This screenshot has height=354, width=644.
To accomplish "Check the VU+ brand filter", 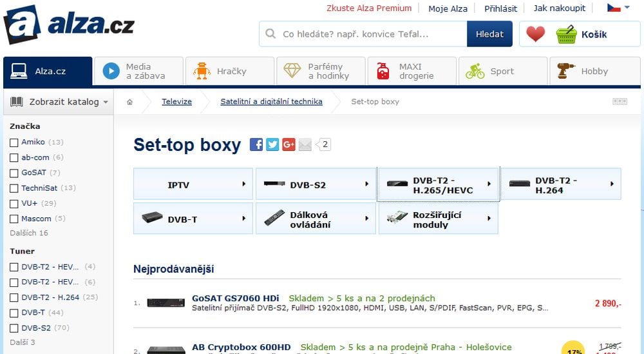I will pyautogui.click(x=14, y=204).
